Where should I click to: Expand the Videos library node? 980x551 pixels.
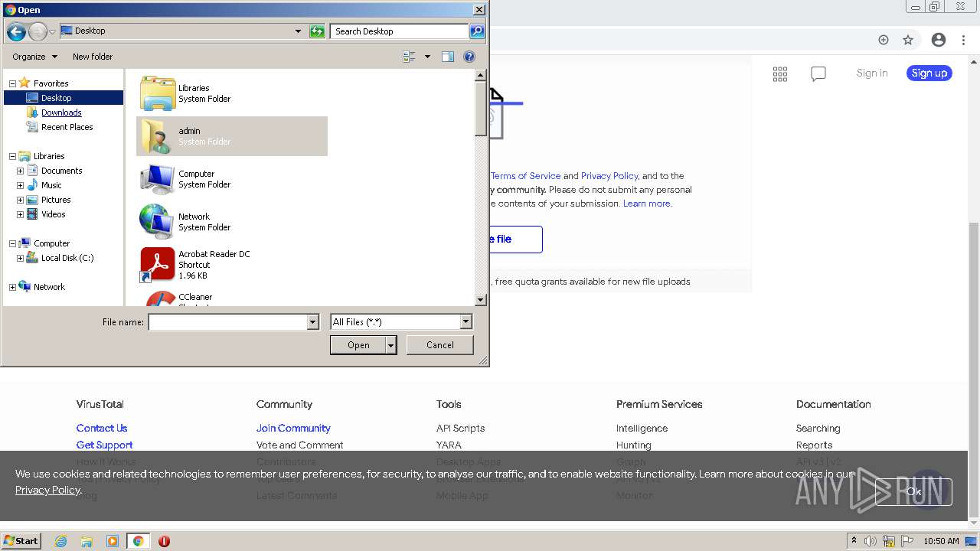pos(20,214)
